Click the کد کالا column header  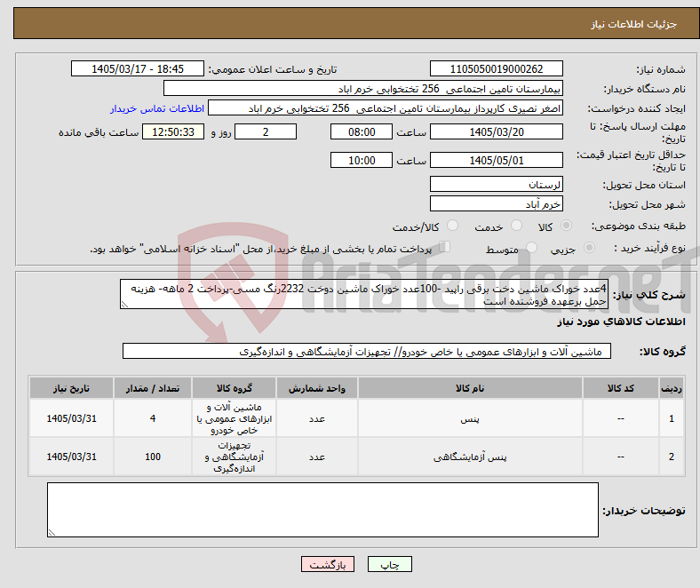point(620,388)
